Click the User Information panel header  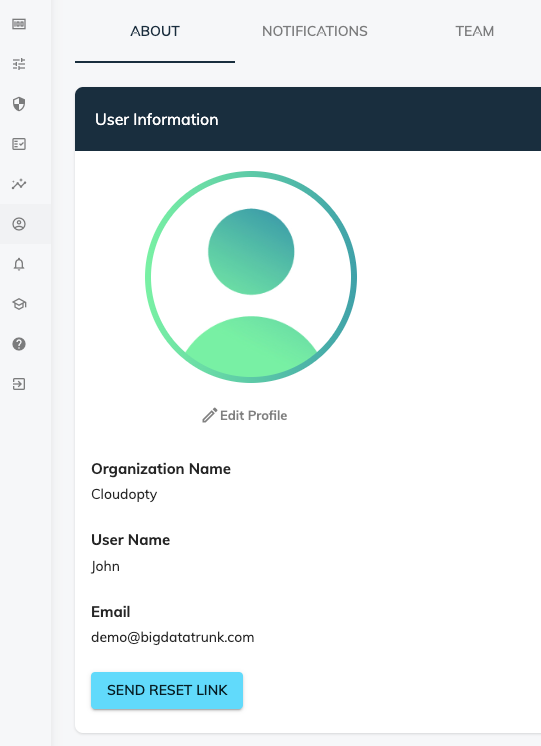[308, 119]
